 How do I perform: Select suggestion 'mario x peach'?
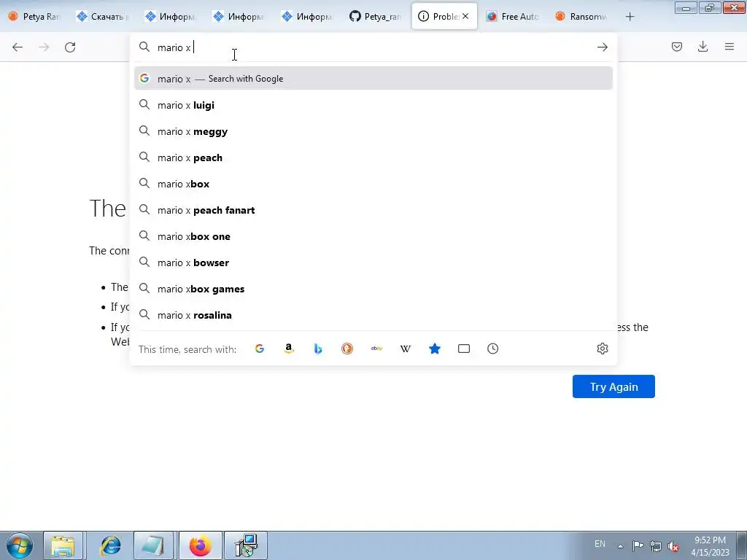click(x=373, y=157)
